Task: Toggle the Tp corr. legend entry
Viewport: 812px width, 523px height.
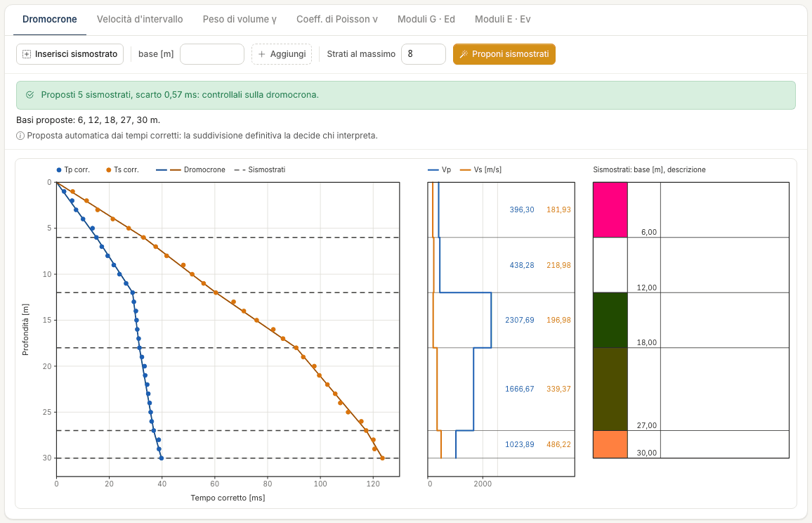Action: pyautogui.click(x=73, y=169)
